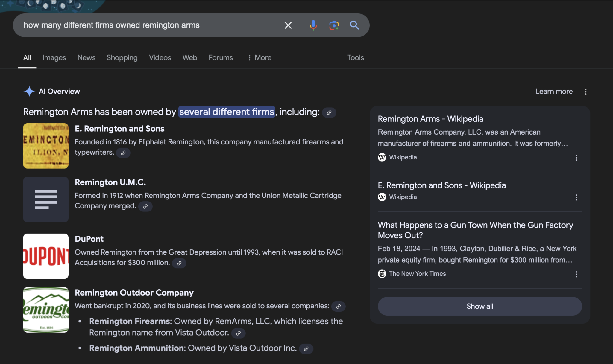Open source link icon after 'several companies:'

338,307
